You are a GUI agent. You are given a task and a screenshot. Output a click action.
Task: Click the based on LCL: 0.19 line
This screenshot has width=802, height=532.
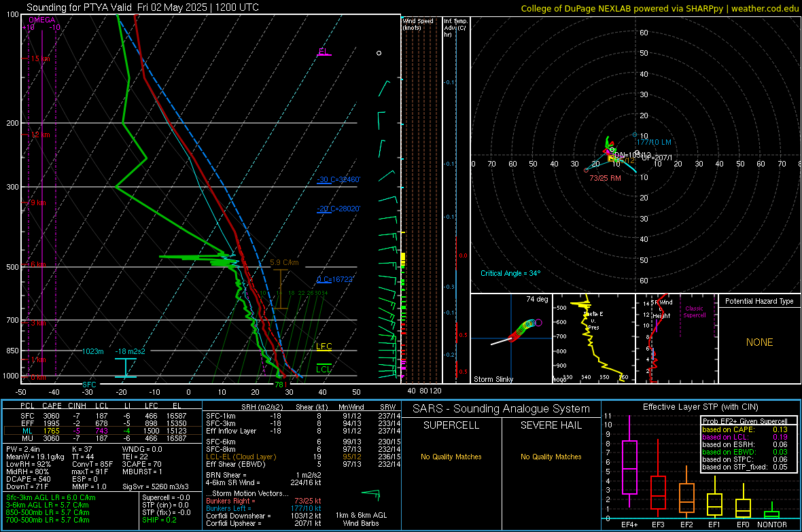(745, 437)
